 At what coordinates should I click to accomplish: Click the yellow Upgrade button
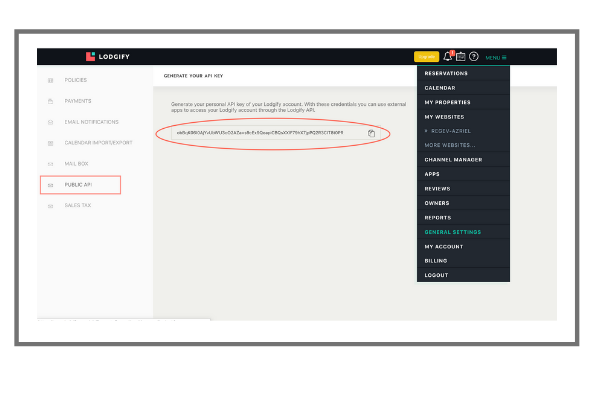point(426,57)
